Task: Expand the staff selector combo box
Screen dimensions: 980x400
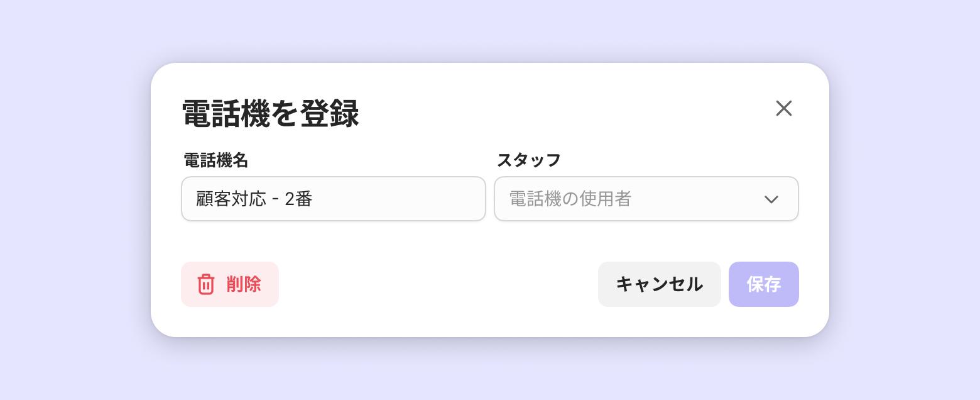Action: point(646,199)
